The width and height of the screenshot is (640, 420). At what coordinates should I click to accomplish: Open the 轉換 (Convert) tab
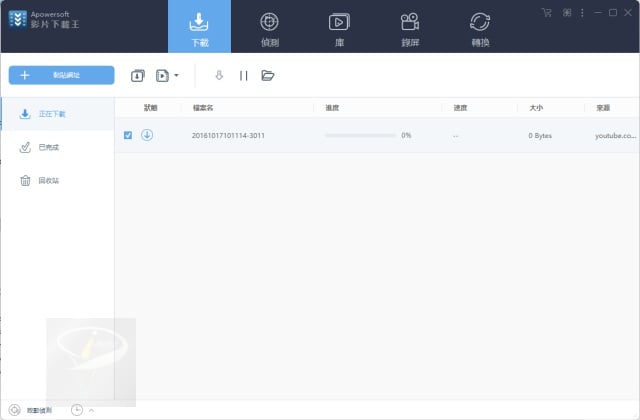click(480, 29)
